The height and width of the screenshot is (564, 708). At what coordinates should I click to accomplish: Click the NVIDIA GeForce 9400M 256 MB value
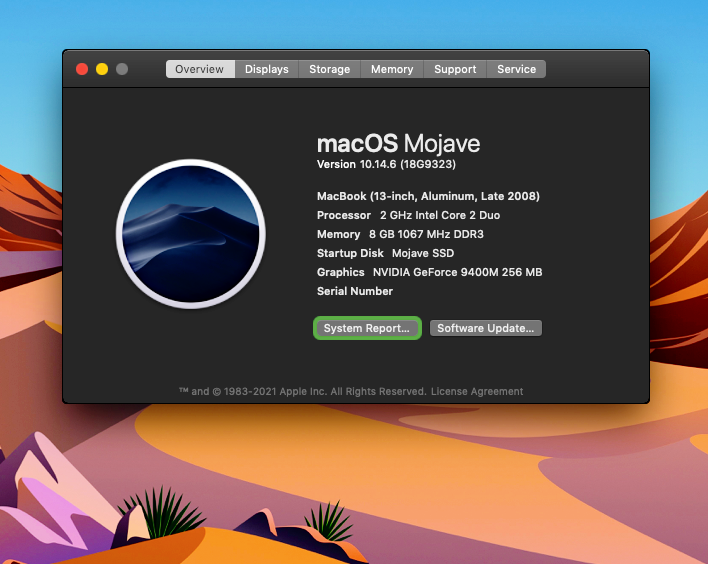457,272
